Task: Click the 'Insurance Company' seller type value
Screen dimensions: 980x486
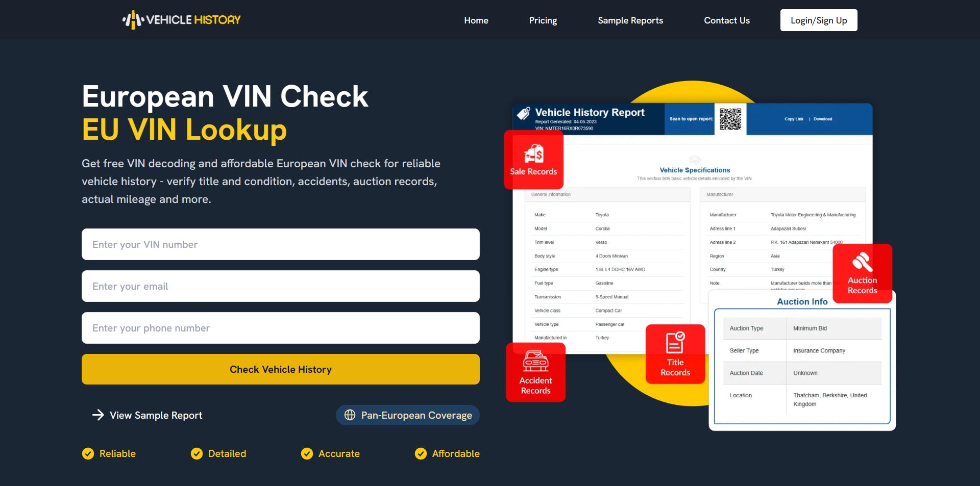Action: coord(819,351)
